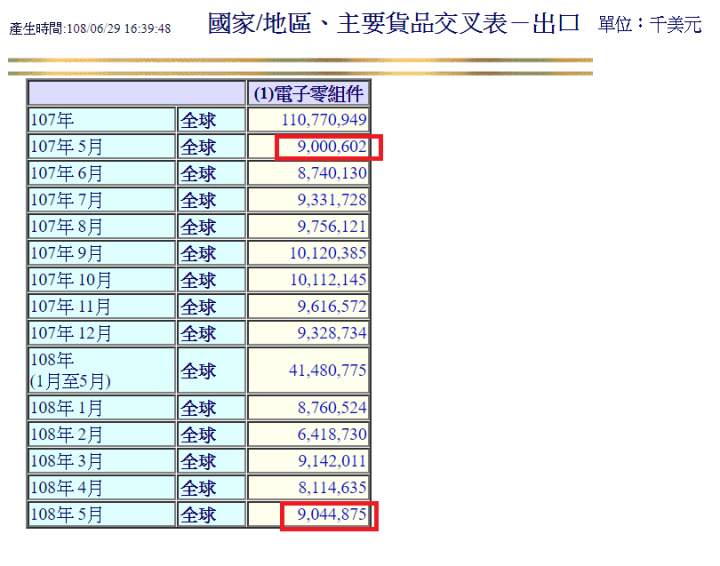The width and height of the screenshot is (720, 566).
Task: Click 全球 in the 108年 2月 row
Action: 198,435
